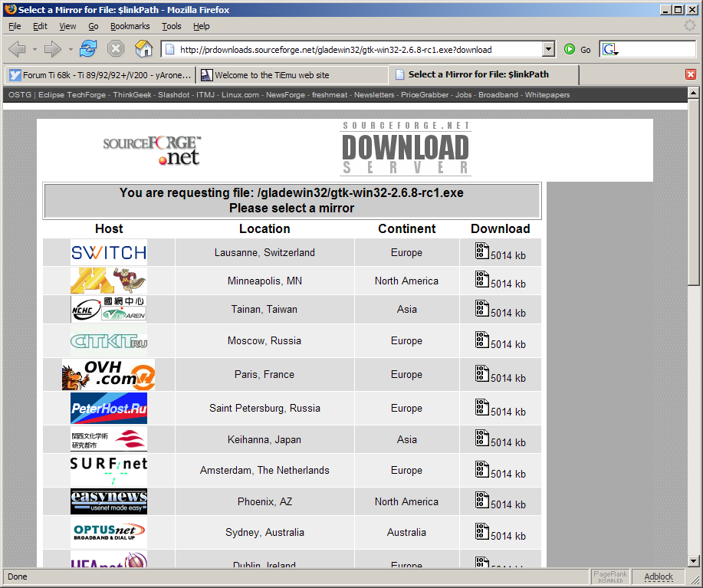Open the NewsForge link
703x588 pixels.
click(x=285, y=95)
